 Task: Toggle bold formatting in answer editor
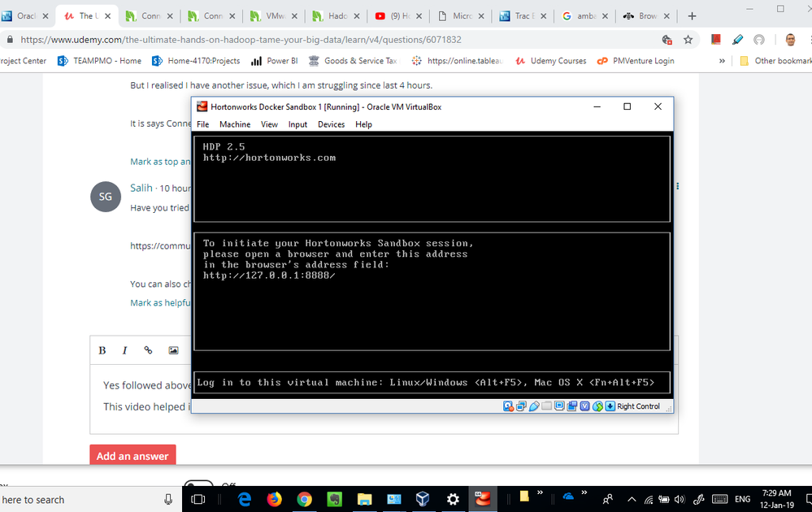(x=102, y=350)
